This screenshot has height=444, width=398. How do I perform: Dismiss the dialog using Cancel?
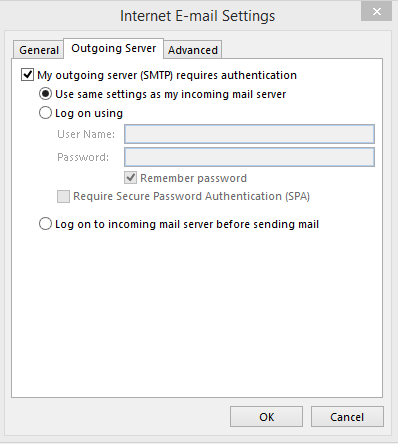[x=347, y=416]
